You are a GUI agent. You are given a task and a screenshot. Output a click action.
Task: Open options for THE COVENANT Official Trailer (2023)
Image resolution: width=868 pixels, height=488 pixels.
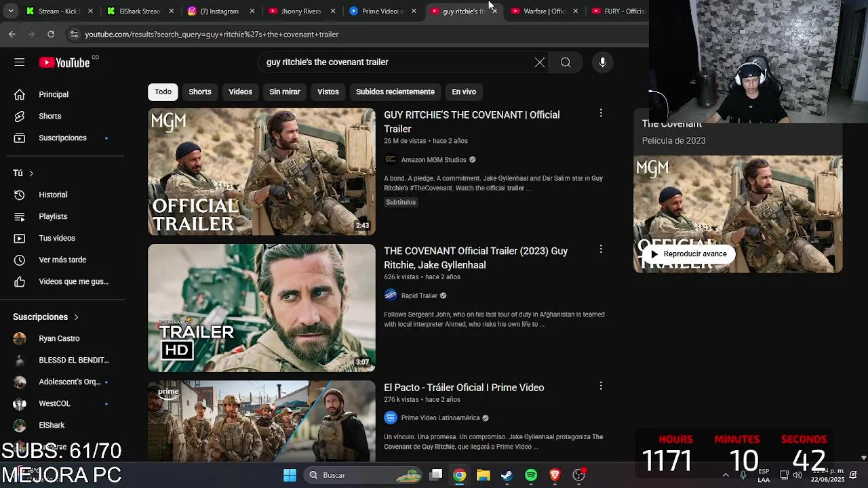click(600, 249)
